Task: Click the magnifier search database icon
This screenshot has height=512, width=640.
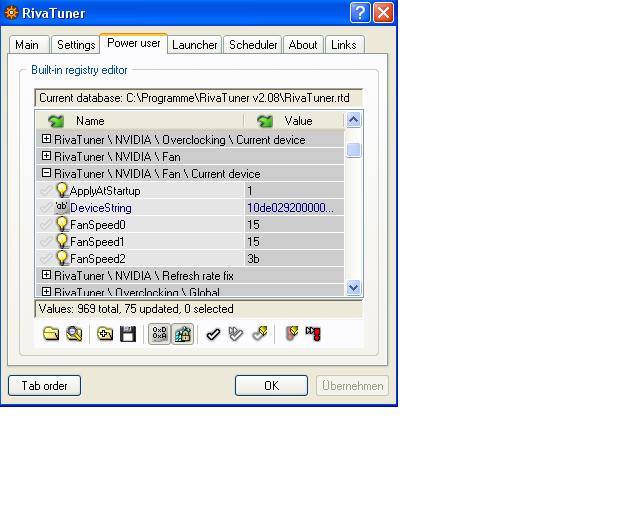Action: pyautogui.click(x=74, y=334)
